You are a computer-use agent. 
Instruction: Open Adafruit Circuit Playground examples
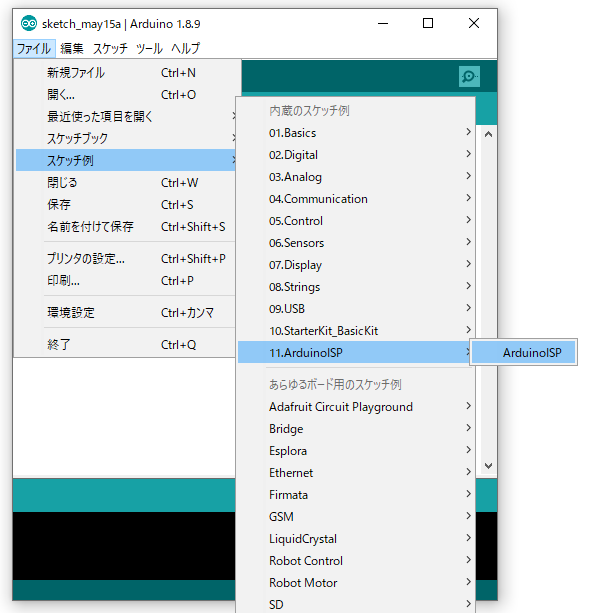point(356,407)
